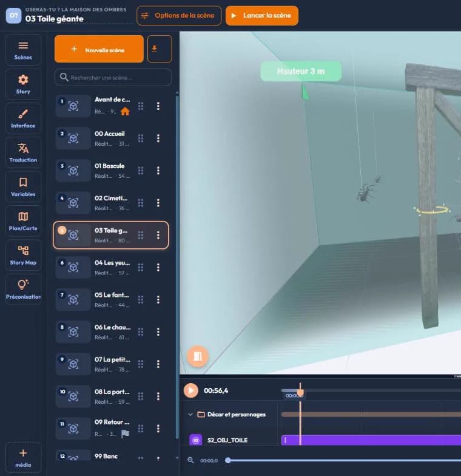The height and width of the screenshot is (476, 461).
Task: Open options menu for 00 Accueil
Action: (x=158, y=138)
